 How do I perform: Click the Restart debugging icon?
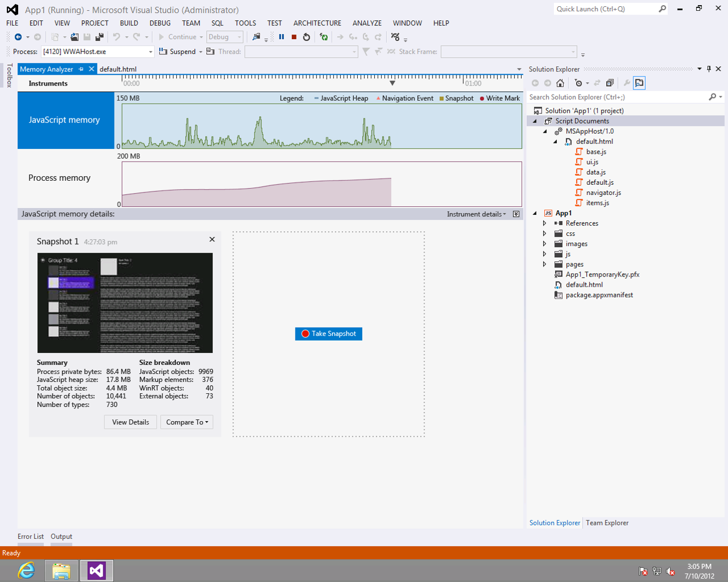[x=307, y=37]
